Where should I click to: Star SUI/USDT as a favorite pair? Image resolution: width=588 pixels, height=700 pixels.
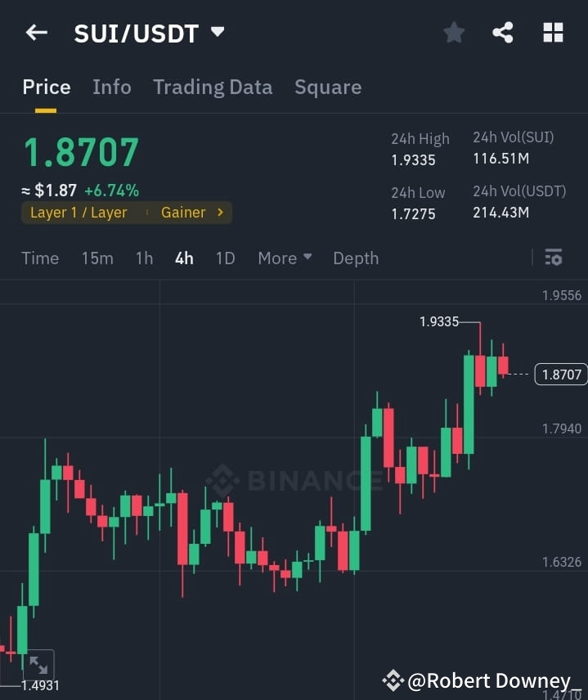click(454, 32)
